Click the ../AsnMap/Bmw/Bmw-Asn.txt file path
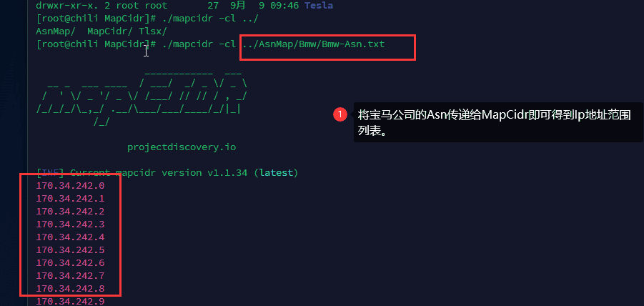The width and height of the screenshot is (644, 306). [313, 44]
